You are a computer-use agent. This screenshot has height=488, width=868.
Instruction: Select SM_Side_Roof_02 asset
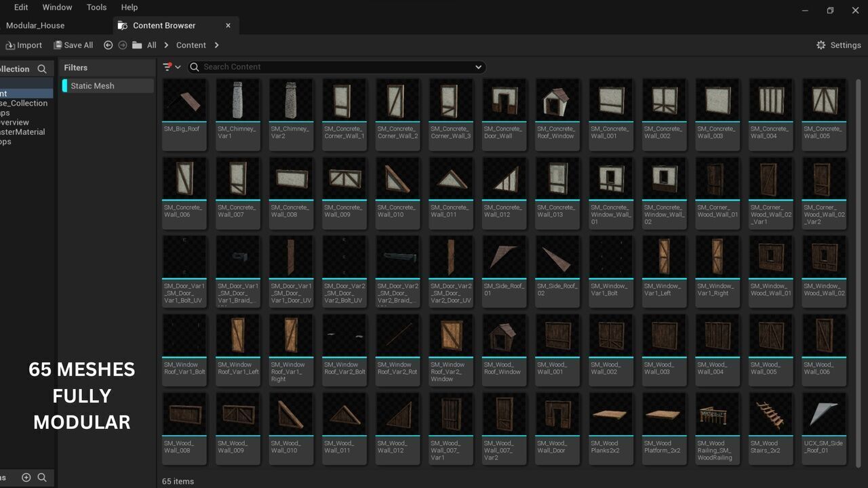[x=558, y=272]
